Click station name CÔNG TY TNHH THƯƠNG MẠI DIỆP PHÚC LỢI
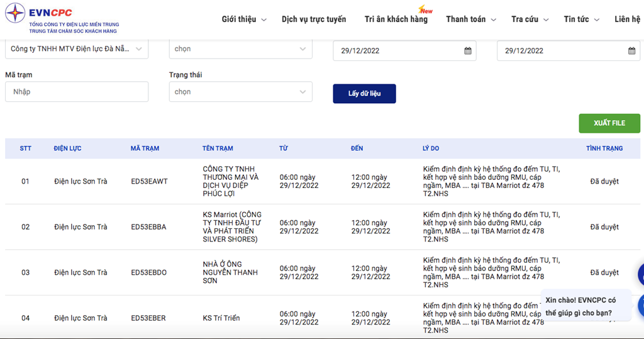This screenshot has height=339, width=644. click(231, 181)
